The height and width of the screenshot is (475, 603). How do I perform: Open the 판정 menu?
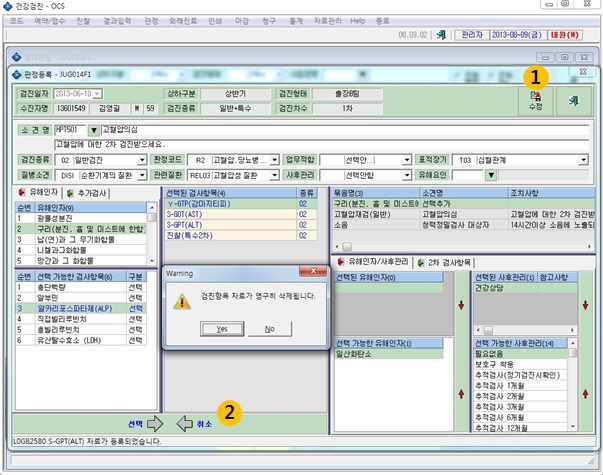point(151,21)
